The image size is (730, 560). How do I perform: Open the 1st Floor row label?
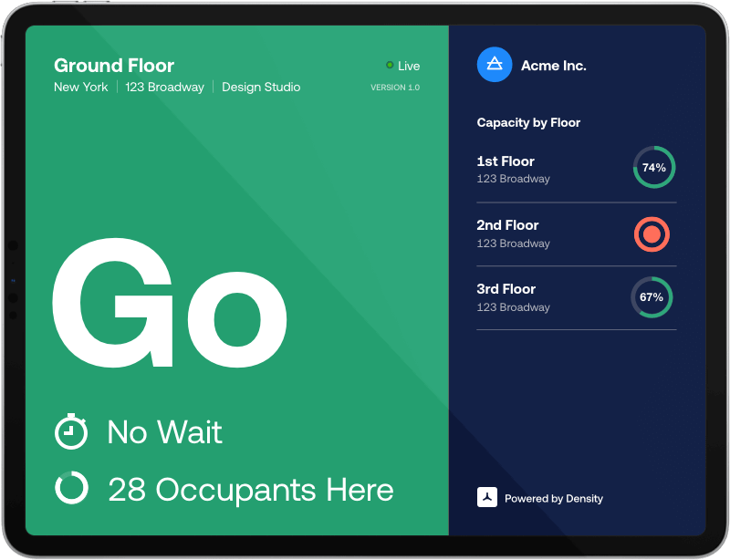(x=506, y=161)
